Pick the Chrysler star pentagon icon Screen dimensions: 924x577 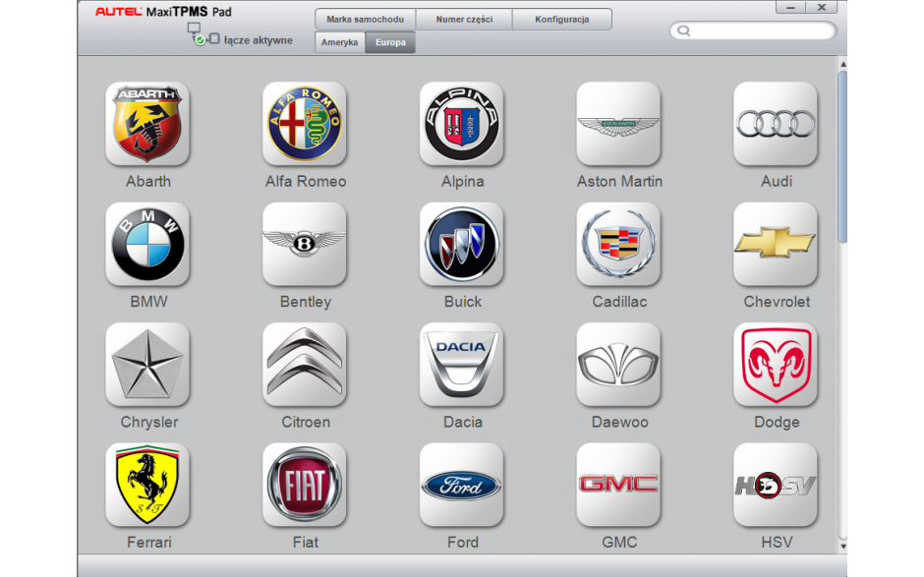(147, 365)
